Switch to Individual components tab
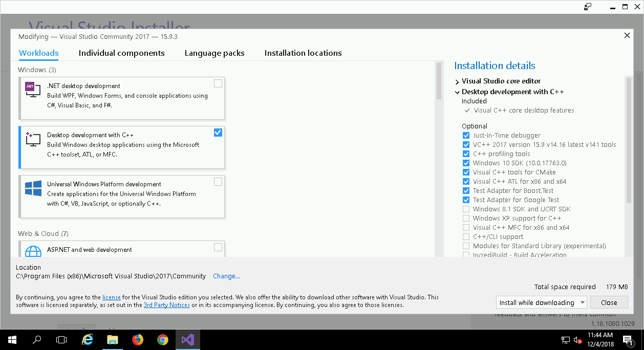The height and width of the screenshot is (350, 644). click(x=122, y=53)
